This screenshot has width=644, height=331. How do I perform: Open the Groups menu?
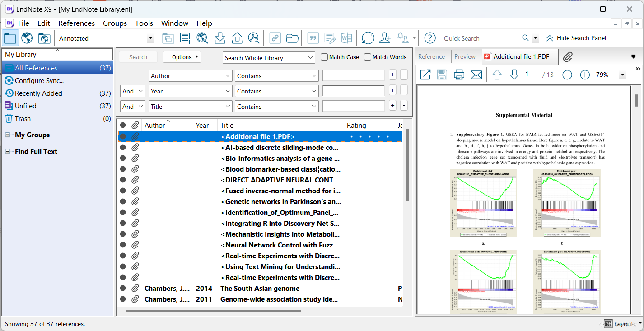click(x=115, y=23)
